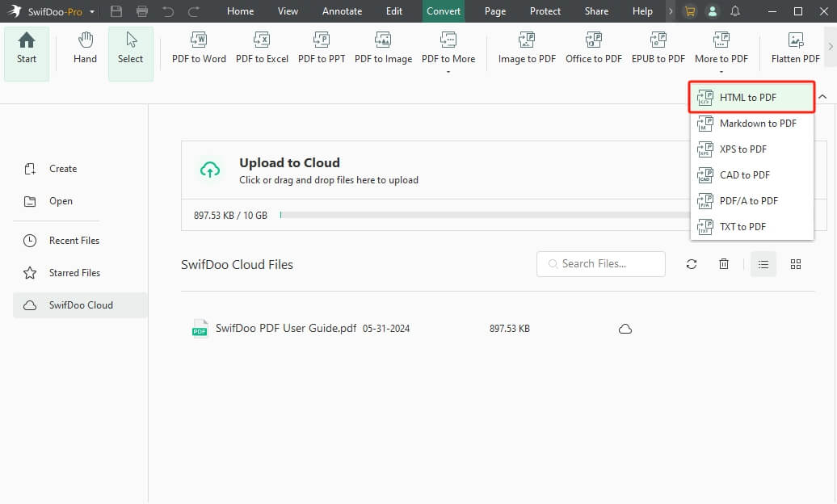This screenshot has width=837, height=504.
Task: Choose CAD to PDF conversion
Action: coord(751,175)
